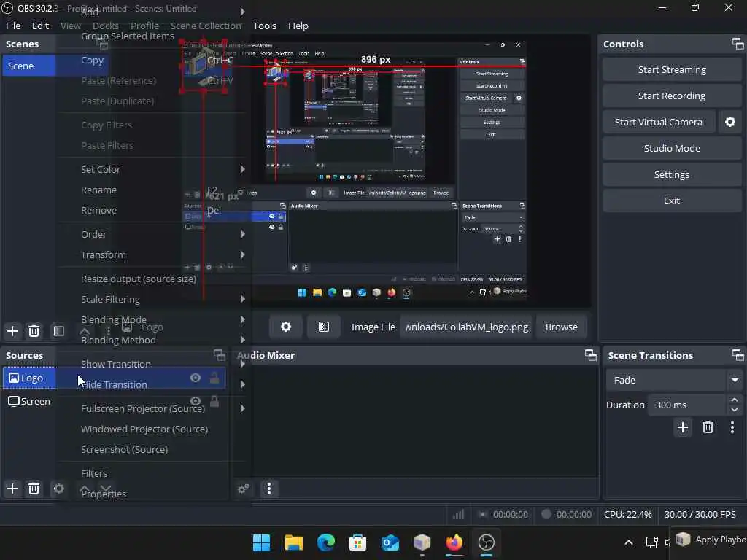The height and width of the screenshot is (560, 747).
Task: Open the Tools menu
Action: click(x=264, y=26)
